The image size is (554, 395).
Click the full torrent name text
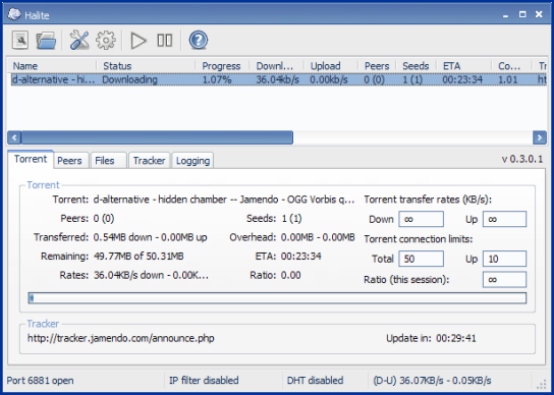click(x=224, y=200)
